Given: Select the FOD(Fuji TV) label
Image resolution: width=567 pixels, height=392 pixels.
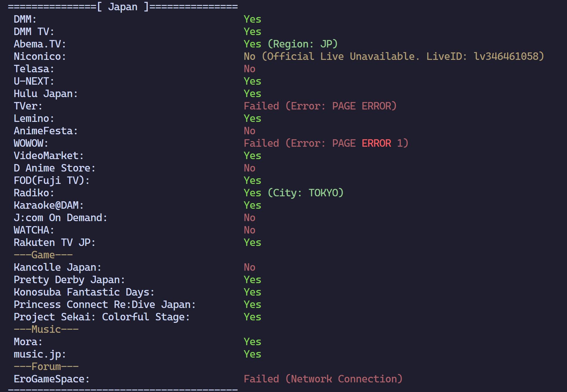Looking at the screenshot, I should tap(52, 180).
